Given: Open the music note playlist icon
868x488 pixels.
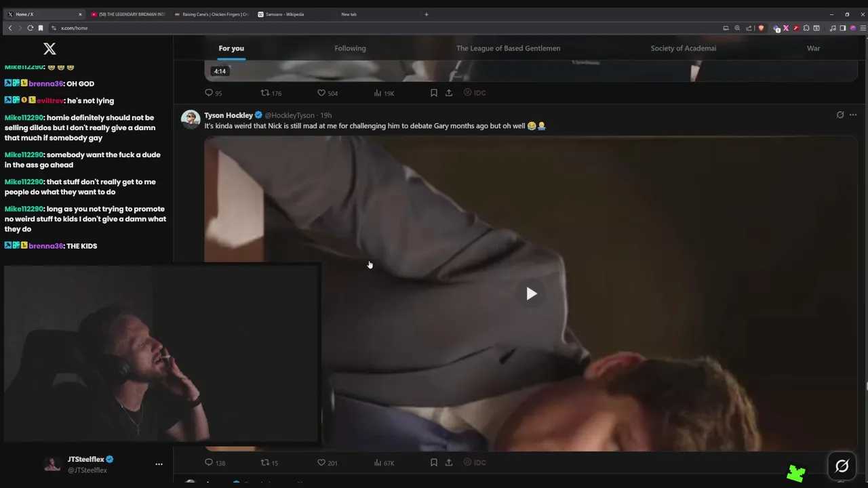Looking at the screenshot, I should (x=832, y=28).
